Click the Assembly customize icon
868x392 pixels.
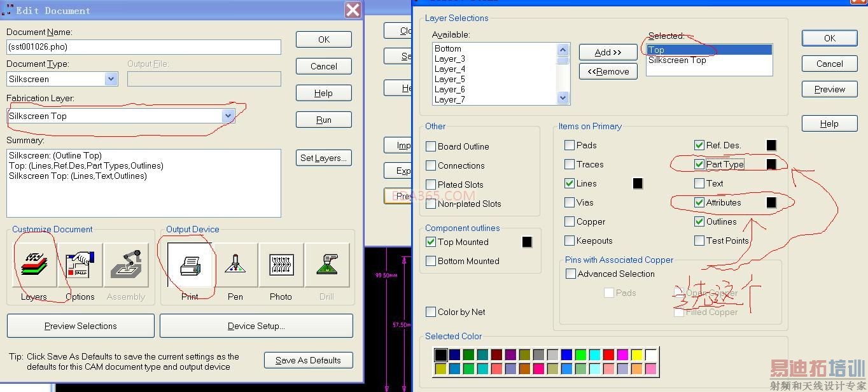[x=126, y=265]
